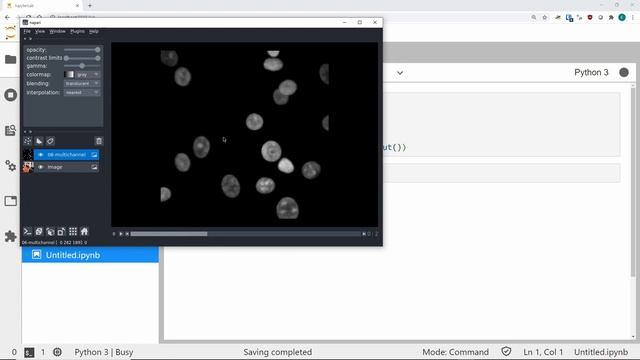640x360 pixels.
Task: Open napari View menu
Action: coord(40,31)
